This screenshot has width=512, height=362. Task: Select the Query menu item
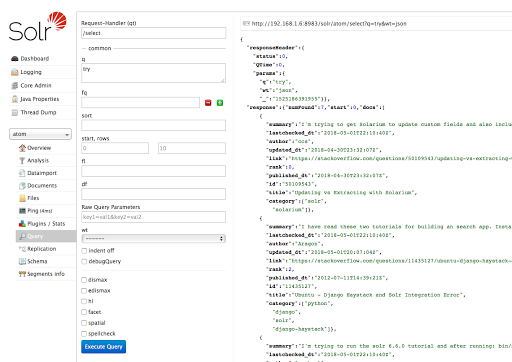click(46, 236)
